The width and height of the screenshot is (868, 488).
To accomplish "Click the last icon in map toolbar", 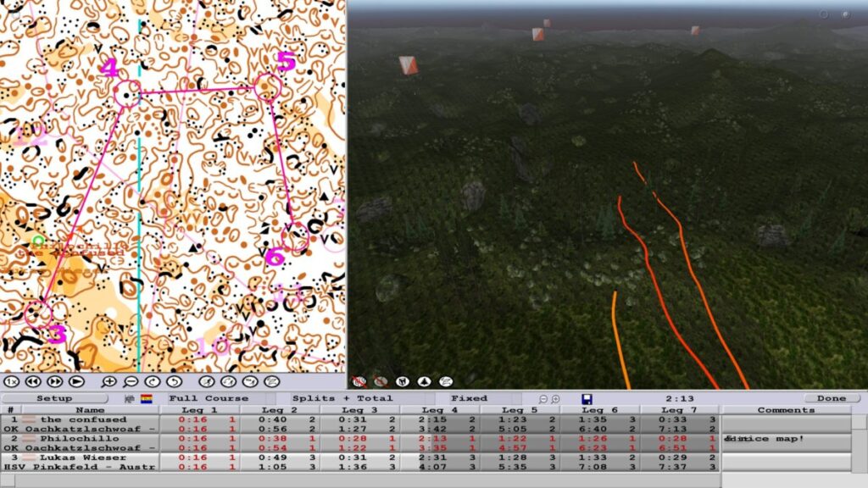I will pyautogui.click(x=272, y=382).
